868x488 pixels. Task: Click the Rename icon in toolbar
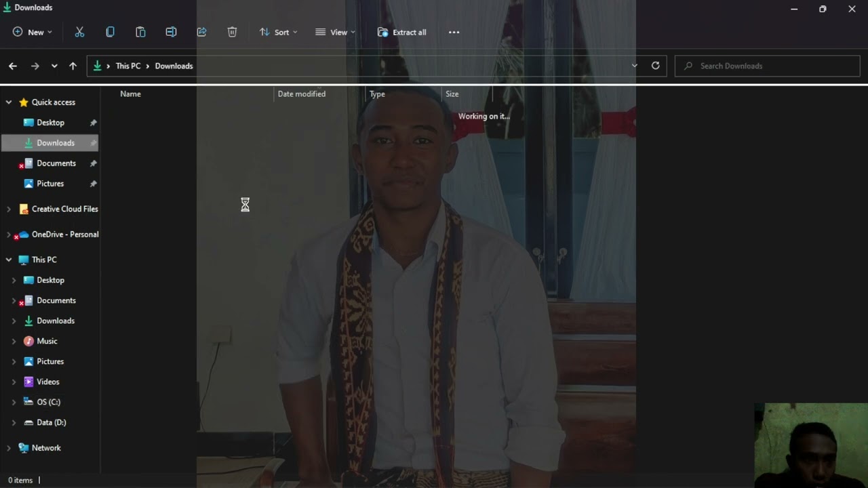171,32
